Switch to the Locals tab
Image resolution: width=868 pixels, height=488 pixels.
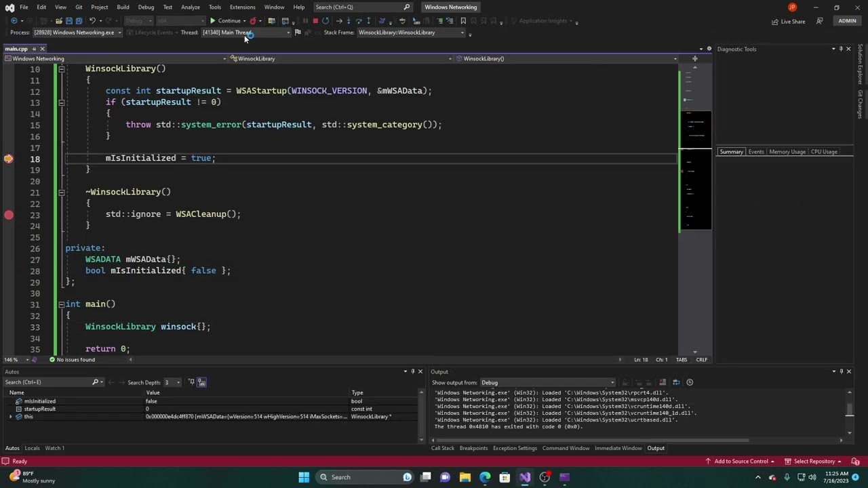[x=32, y=448]
